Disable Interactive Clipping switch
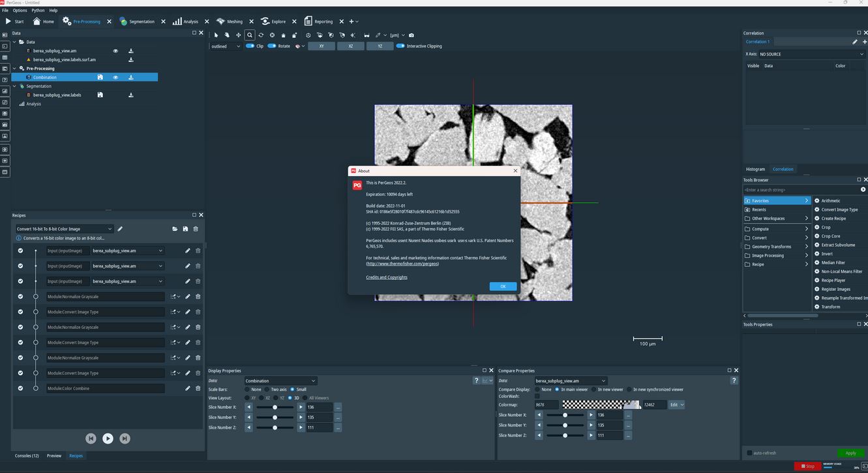This screenshot has height=473, width=868. [x=400, y=46]
